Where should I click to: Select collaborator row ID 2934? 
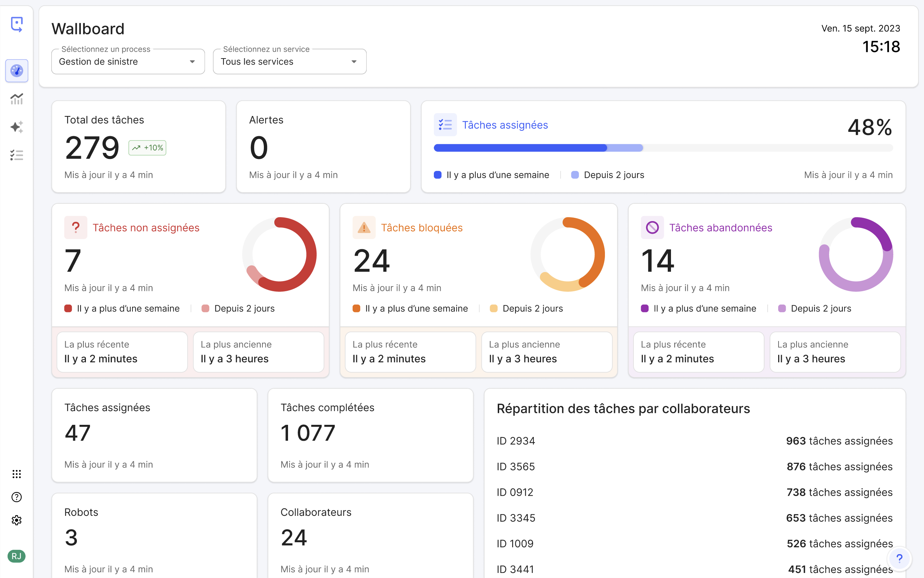coord(694,441)
